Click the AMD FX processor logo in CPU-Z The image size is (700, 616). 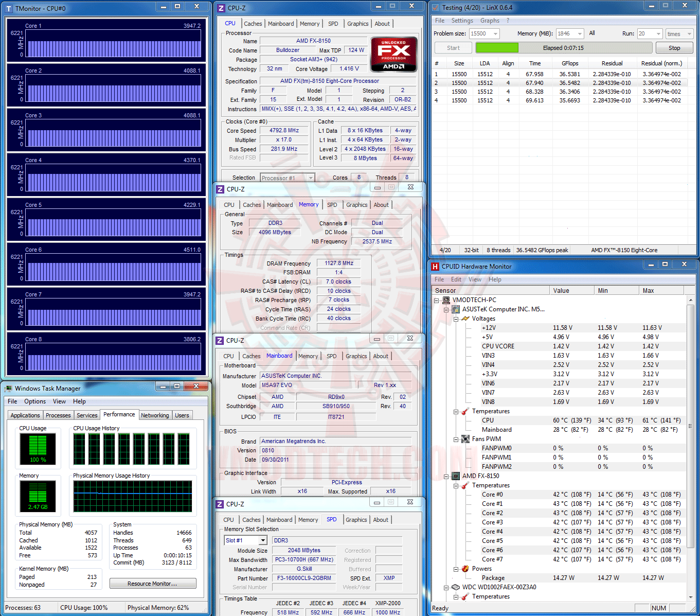click(x=393, y=54)
